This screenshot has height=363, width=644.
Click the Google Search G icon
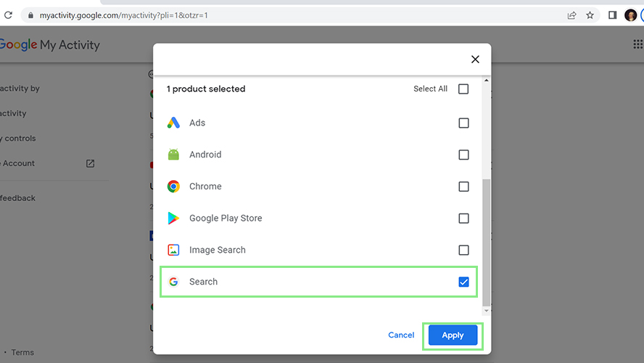173,282
